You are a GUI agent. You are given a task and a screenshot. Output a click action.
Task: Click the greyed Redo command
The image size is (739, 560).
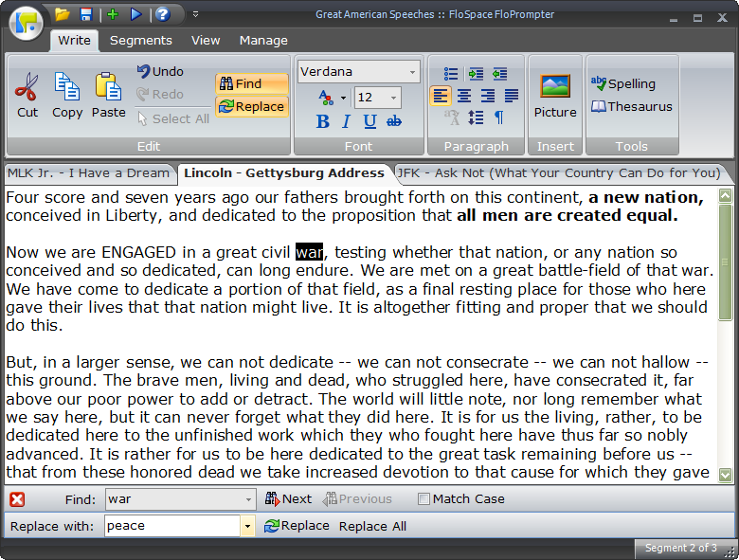(160, 94)
